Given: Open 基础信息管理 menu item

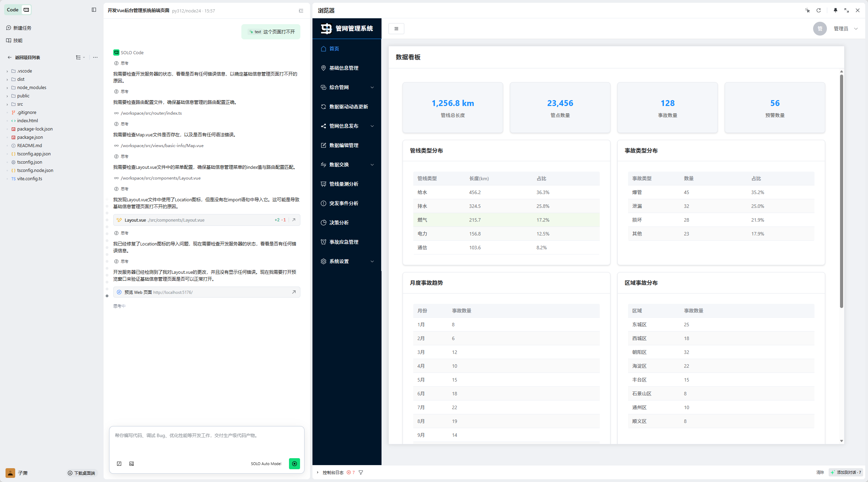Looking at the screenshot, I should point(344,68).
